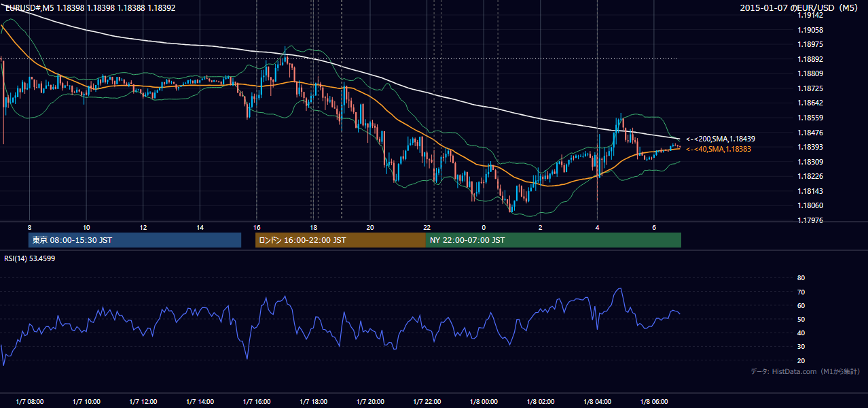Click hour label 16 under the price chart

click(256, 227)
